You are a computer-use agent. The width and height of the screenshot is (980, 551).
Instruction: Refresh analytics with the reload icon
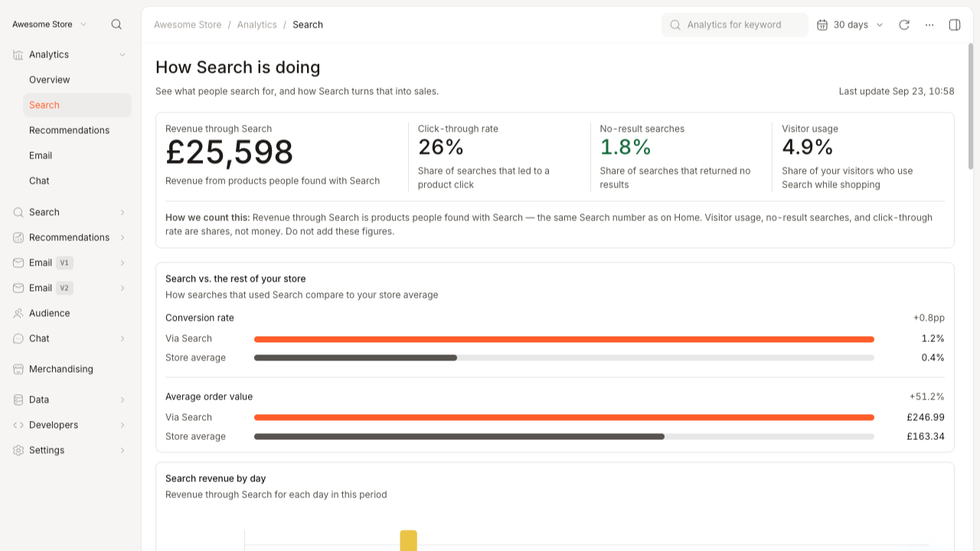904,24
